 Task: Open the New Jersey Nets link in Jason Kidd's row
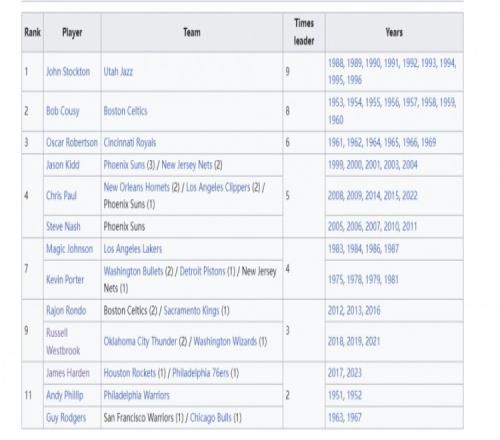[187, 165]
